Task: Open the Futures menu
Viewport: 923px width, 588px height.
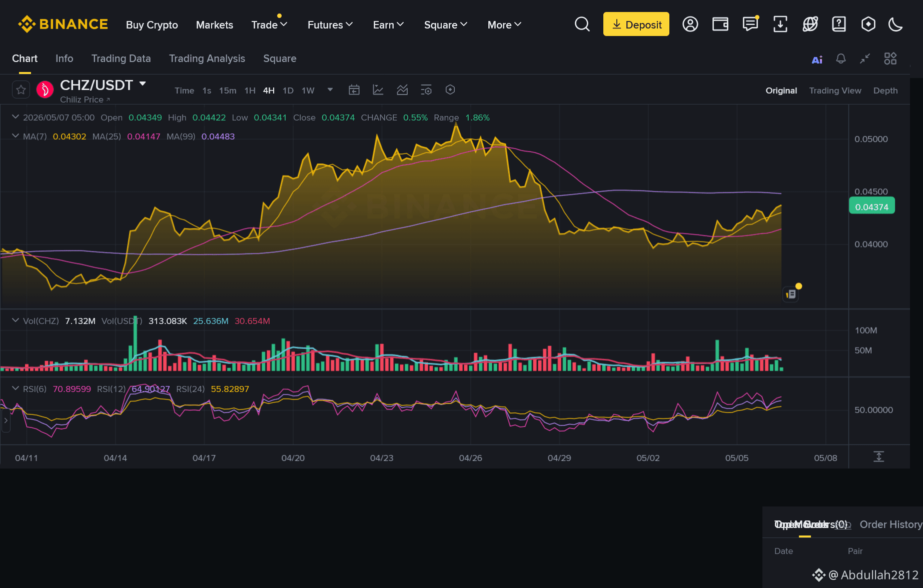Action: click(330, 24)
